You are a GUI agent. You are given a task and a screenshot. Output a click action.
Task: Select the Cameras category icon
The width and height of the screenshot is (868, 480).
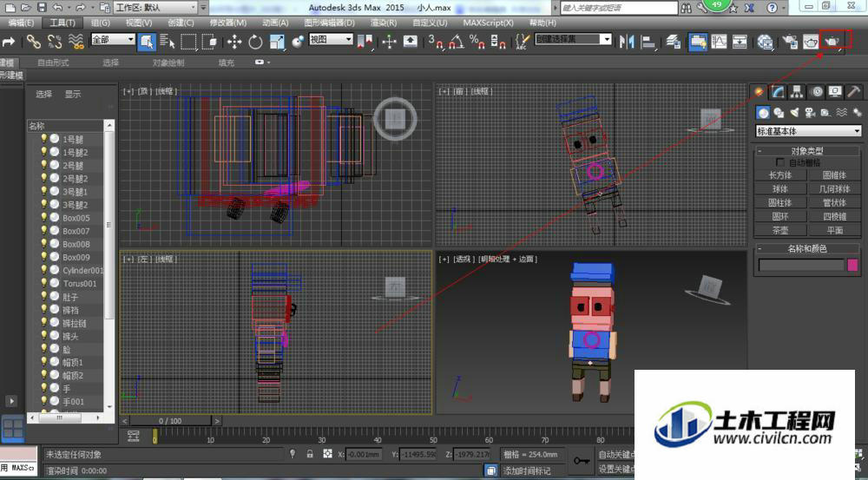coord(810,112)
